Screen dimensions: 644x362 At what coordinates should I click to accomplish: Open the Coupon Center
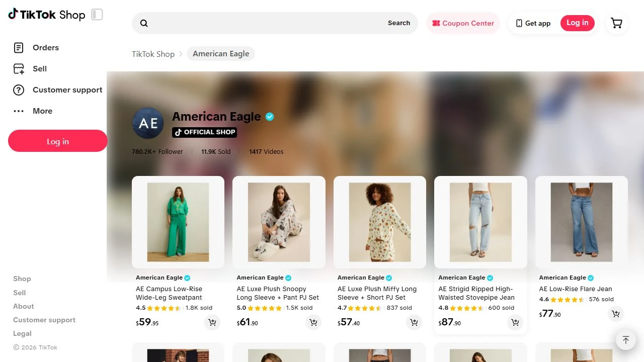tap(463, 23)
